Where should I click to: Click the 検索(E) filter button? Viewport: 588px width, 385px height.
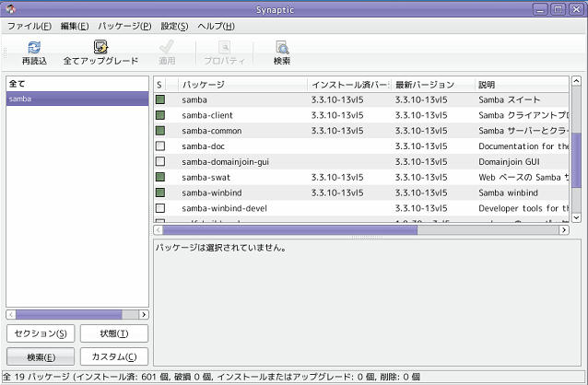point(41,356)
